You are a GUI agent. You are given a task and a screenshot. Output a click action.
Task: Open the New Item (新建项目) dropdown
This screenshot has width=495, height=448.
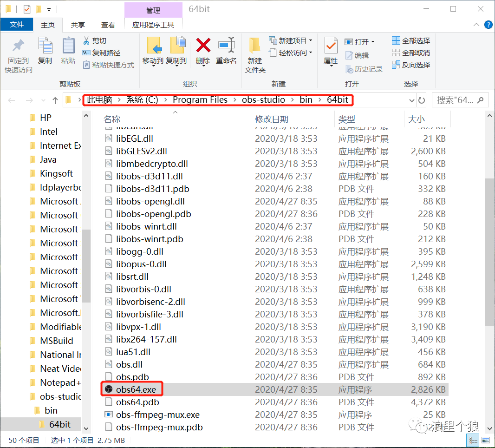tap(290, 40)
